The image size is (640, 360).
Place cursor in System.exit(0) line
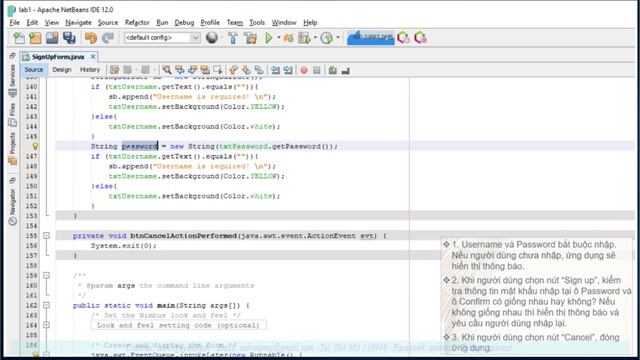[124, 246]
